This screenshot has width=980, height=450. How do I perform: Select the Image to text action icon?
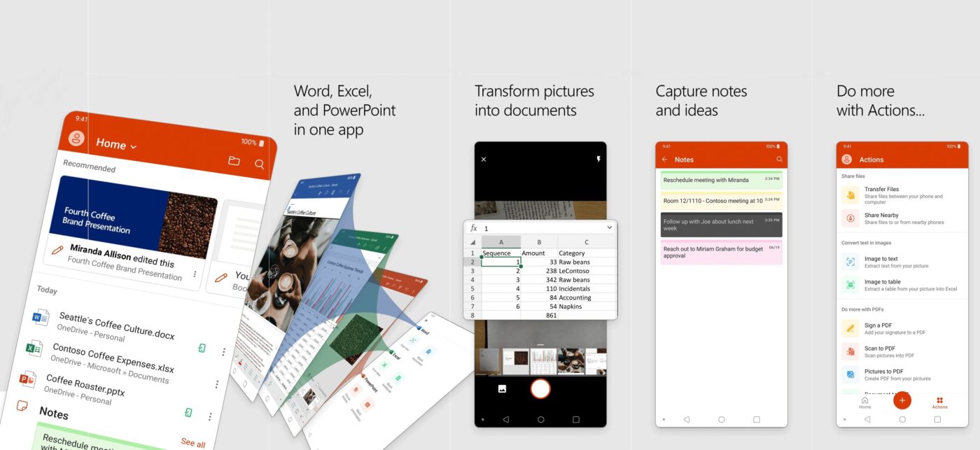(850, 260)
